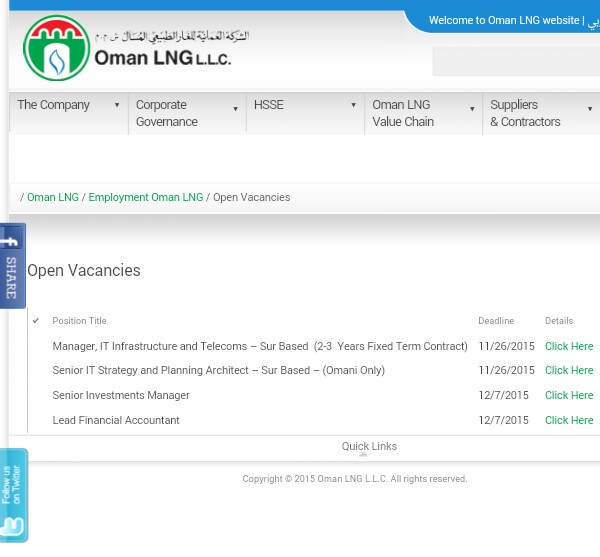
Task: Click the Follow us on Twitter tab
Action: [x=13, y=496]
